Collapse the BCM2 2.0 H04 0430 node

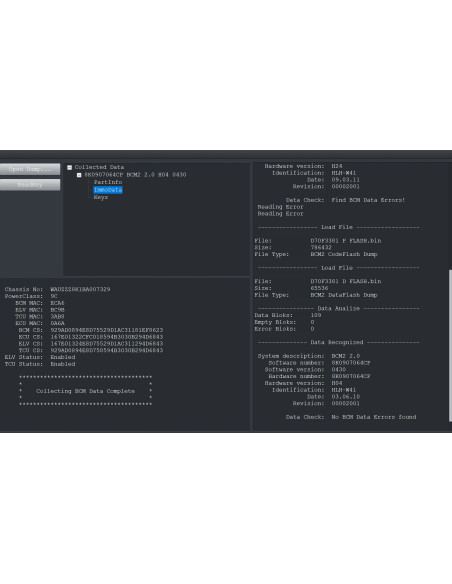[79, 175]
